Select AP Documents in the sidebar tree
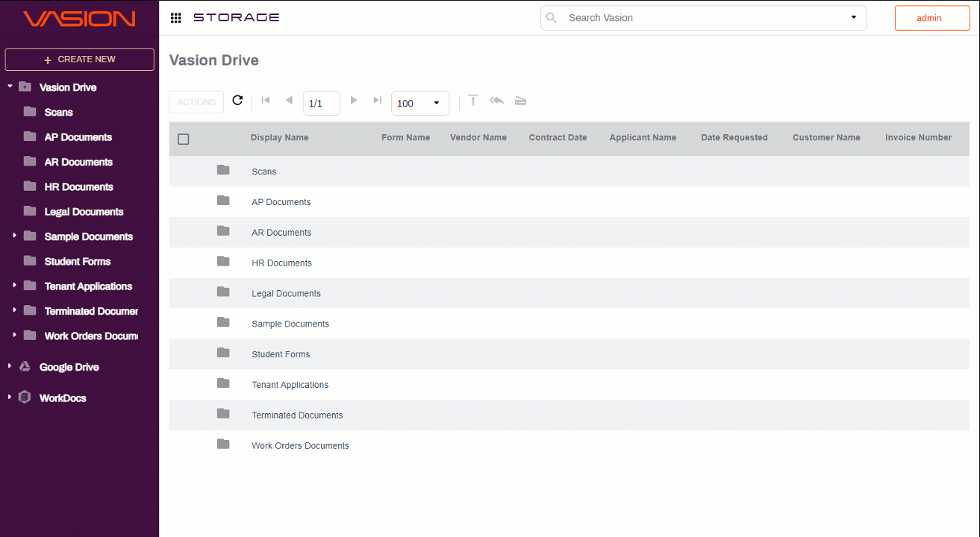 78,137
